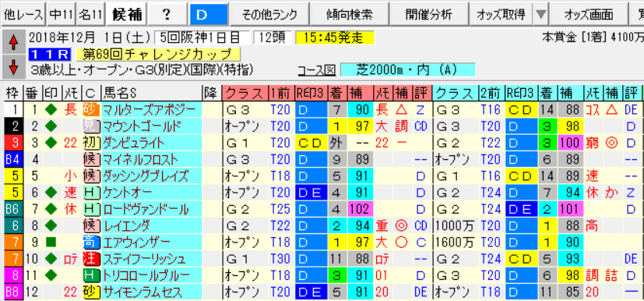Click the green diamond mark for horse 3
This screenshot has height=301, width=644.
51,143
